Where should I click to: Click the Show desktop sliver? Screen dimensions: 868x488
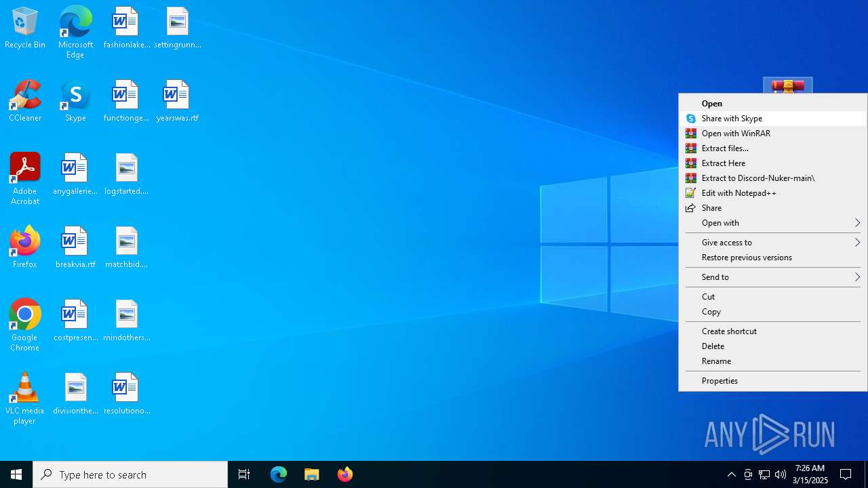click(866, 474)
